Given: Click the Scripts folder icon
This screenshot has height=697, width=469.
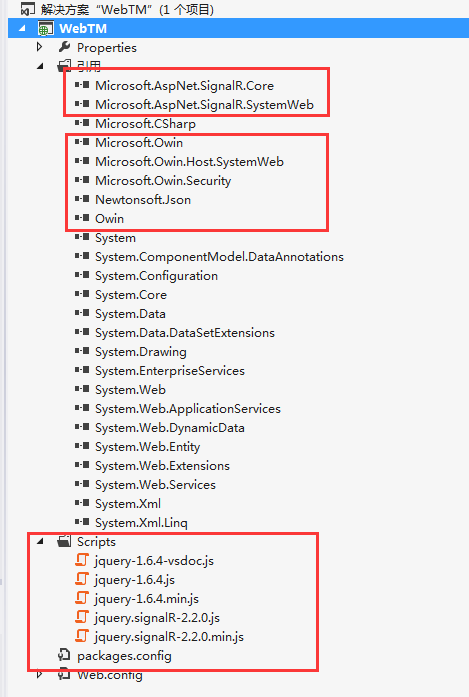Looking at the screenshot, I should point(64,541).
